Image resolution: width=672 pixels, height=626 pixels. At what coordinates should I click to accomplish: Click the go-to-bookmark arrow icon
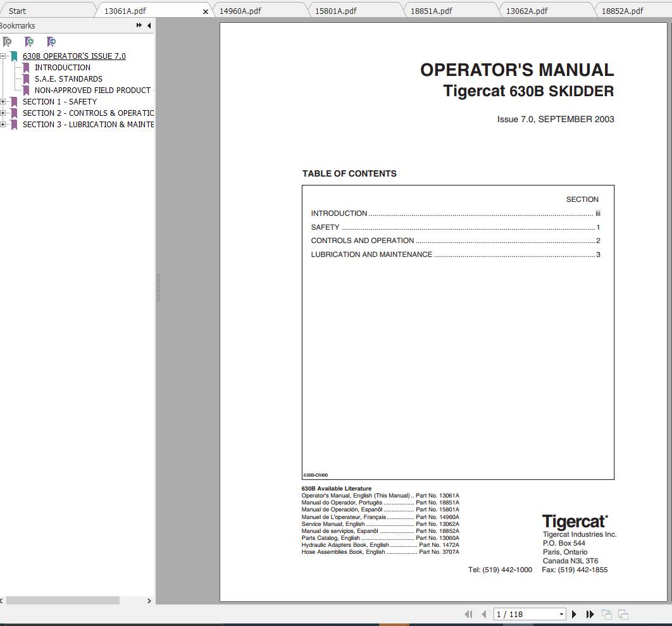point(51,41)
